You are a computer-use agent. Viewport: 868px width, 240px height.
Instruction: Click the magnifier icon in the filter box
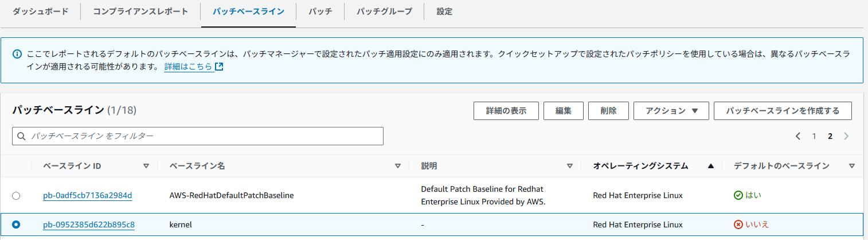coord(22,136)
